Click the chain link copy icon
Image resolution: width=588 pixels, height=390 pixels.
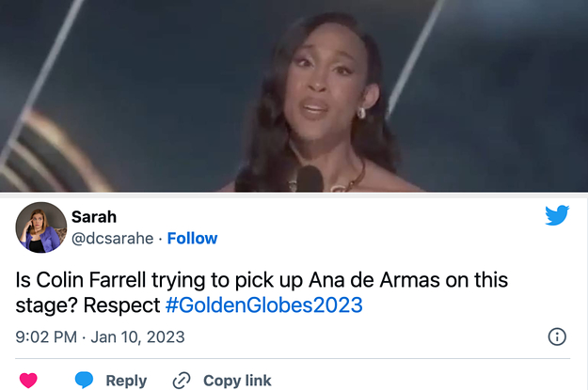click(x=182, y=380)
